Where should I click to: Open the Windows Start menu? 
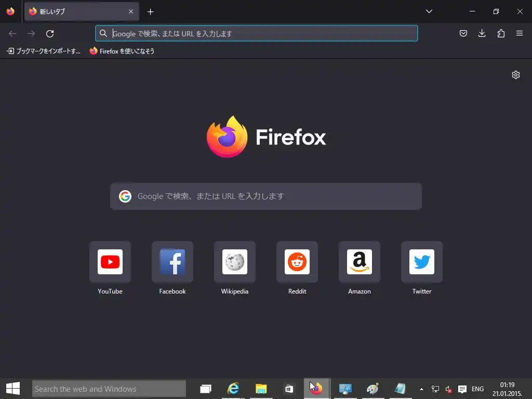pos(13,389)
